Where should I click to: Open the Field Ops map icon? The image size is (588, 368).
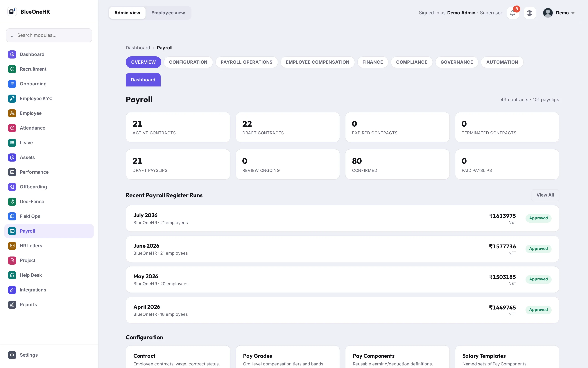12,216
